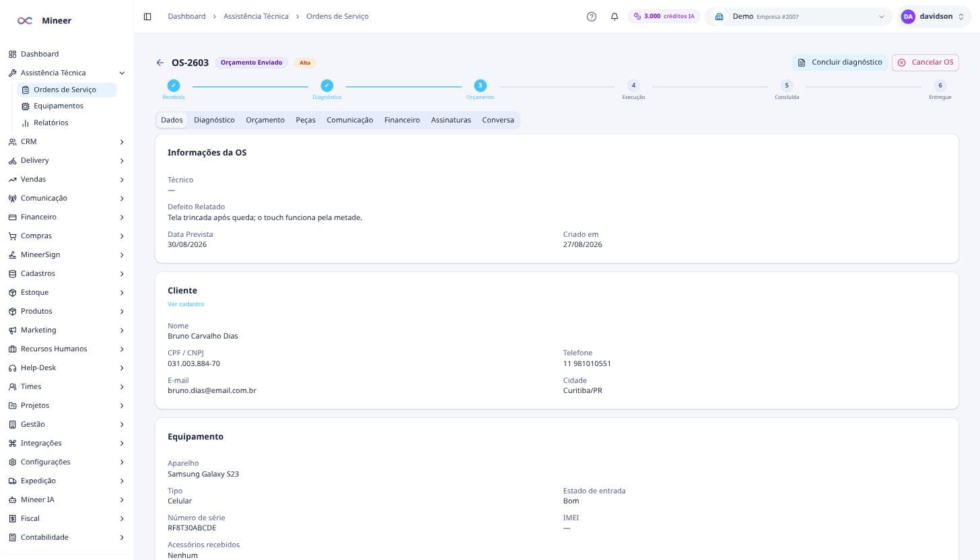This screenshot has width=980, height=560.
Task: Click step 4 Execução progress marker
Action: pos(633,85)
